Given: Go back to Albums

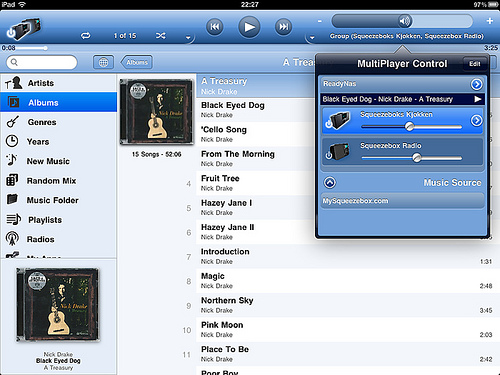Looking at the screenshot, I should click(137, 62).
